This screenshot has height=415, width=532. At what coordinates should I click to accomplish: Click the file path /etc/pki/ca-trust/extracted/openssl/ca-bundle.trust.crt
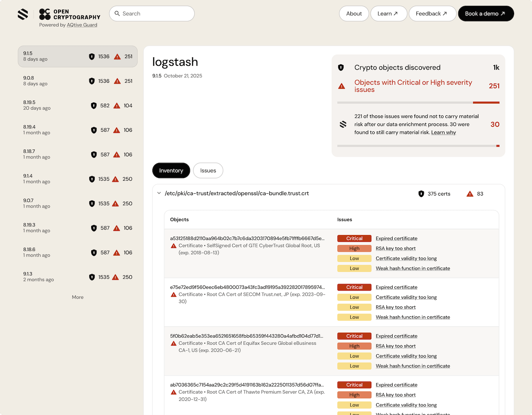click(x=237, y=193)
